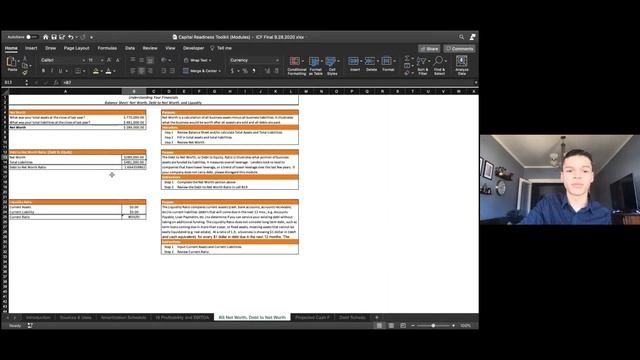Click the title bar search magnifier icon
The width and height of the screenshot is (640, 360).
tap(462, 37)
